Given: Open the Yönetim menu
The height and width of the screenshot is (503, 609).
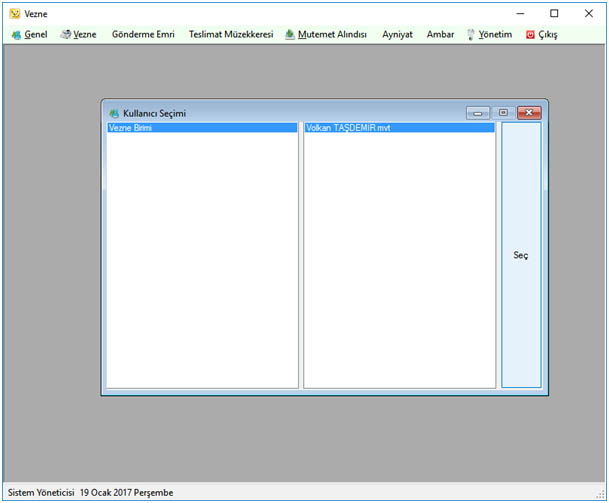Looking at the screenshot, I should (489, 35).
